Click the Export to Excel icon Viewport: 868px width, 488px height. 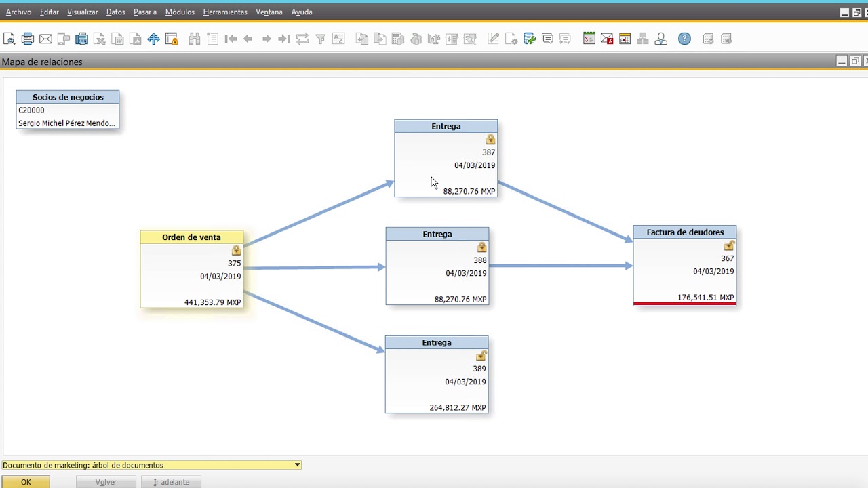(x=100, y=39)
